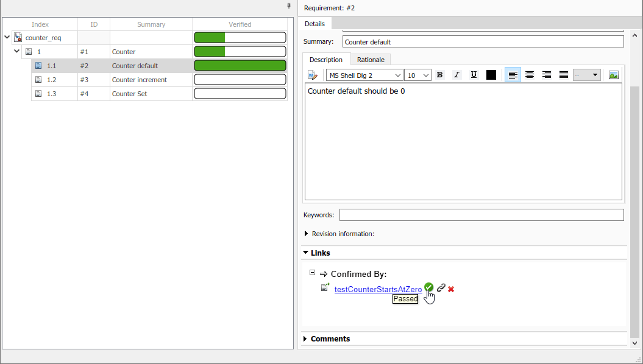
Task: Click the chain link icon beside testCounterStartsAtZero
Action: pos(440,289)
